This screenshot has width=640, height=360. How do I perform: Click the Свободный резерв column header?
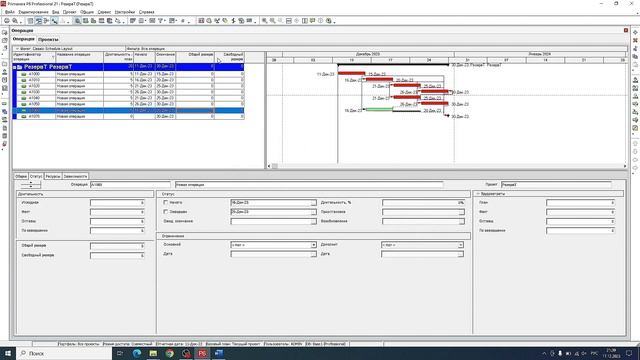tap(229, 57)
